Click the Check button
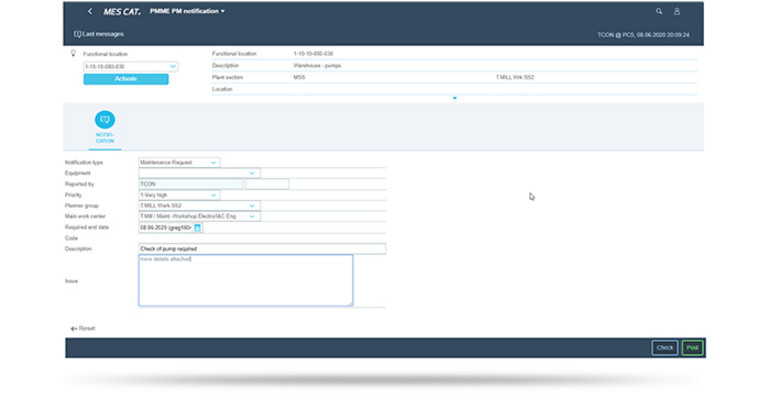 [x=665, y=347]
